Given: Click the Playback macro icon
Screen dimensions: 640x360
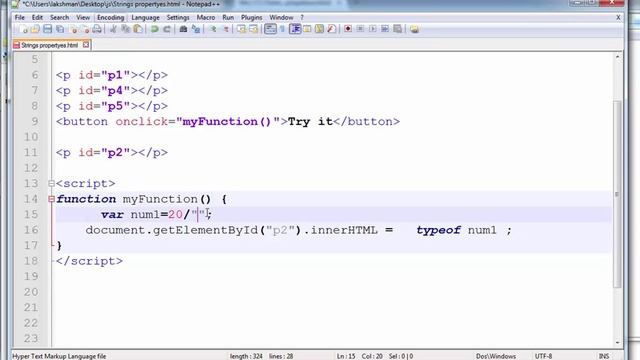Looking at the screenshot, I should [x=373, y=29].
